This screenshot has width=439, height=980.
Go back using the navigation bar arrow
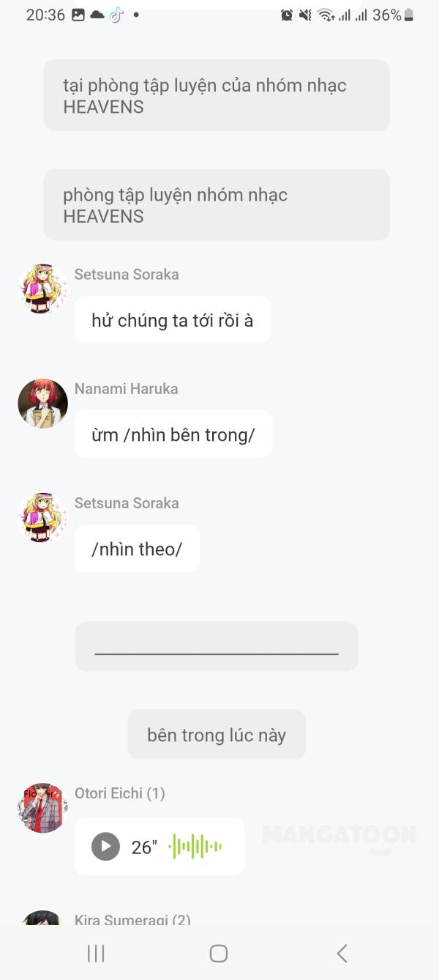[x=341, y=953]
